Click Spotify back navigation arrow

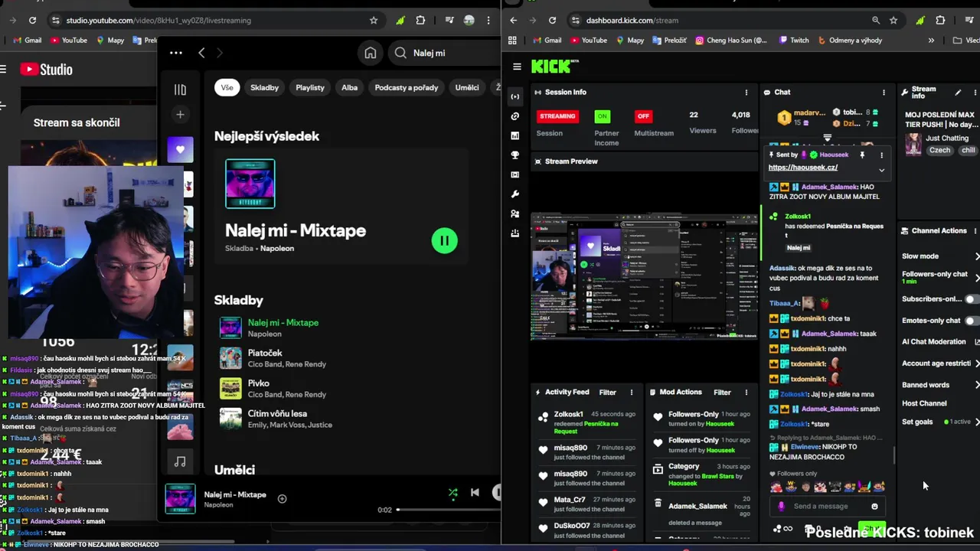coord(201,53)
